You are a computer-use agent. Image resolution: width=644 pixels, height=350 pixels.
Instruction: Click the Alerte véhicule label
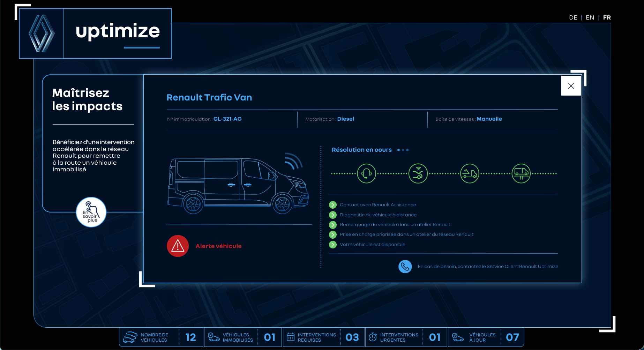(x=218, y=246)
